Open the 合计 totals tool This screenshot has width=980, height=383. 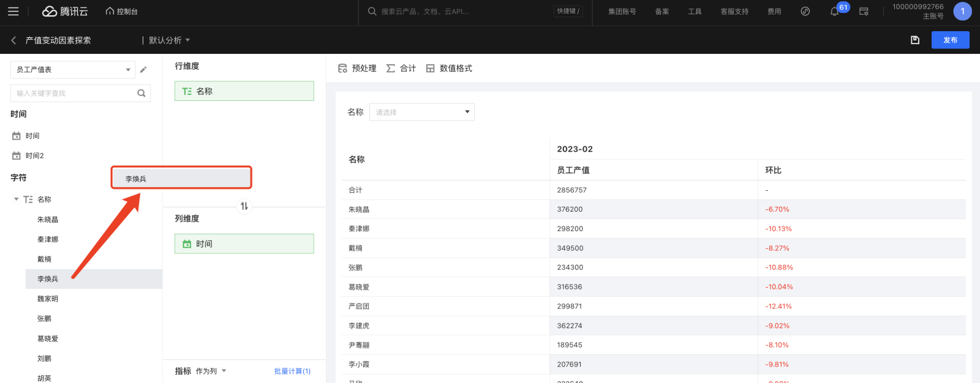tap(401, 69)
